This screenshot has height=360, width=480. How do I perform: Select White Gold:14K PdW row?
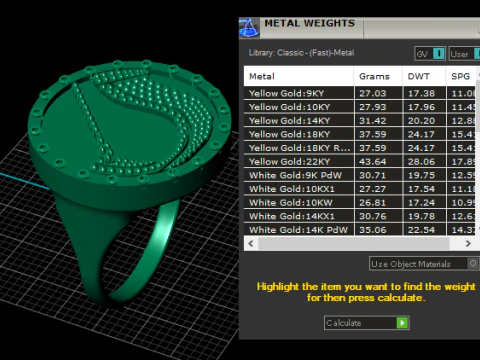[x=359, y=230]
